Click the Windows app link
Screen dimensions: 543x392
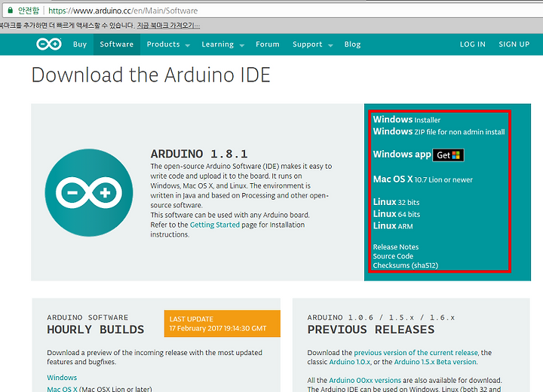coord(402,154)
